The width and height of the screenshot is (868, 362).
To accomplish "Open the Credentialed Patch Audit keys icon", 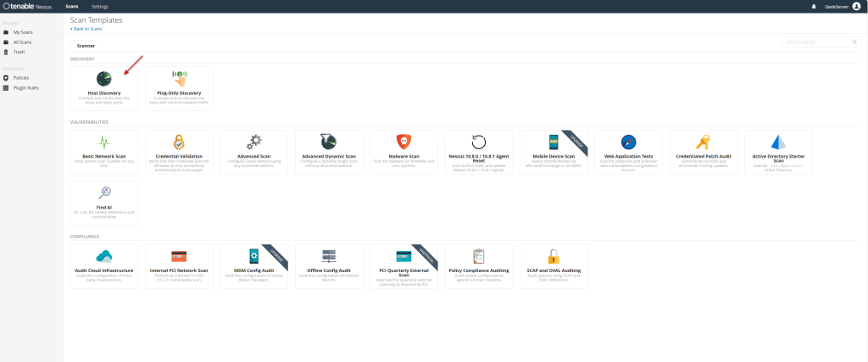I will point(703,142).
